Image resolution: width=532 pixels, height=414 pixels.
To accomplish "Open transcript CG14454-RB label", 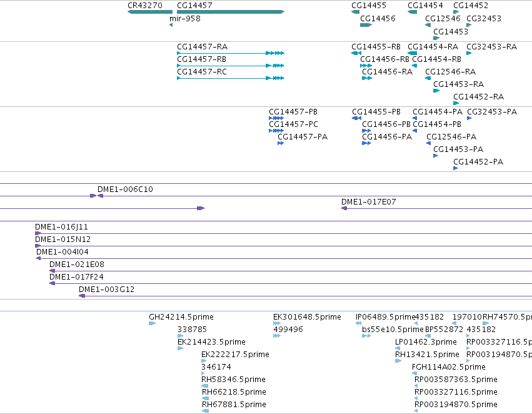I will pyautogui.click(x=436, y=59).
